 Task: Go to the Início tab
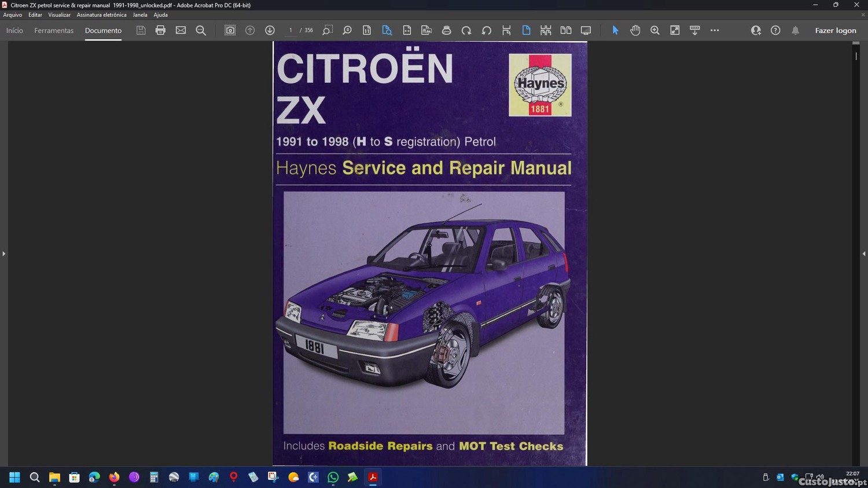(x=14, y=31)
